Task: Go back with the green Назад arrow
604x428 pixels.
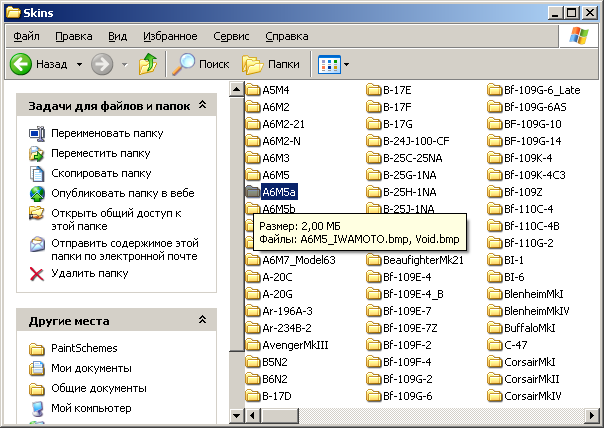Action: 21,64
